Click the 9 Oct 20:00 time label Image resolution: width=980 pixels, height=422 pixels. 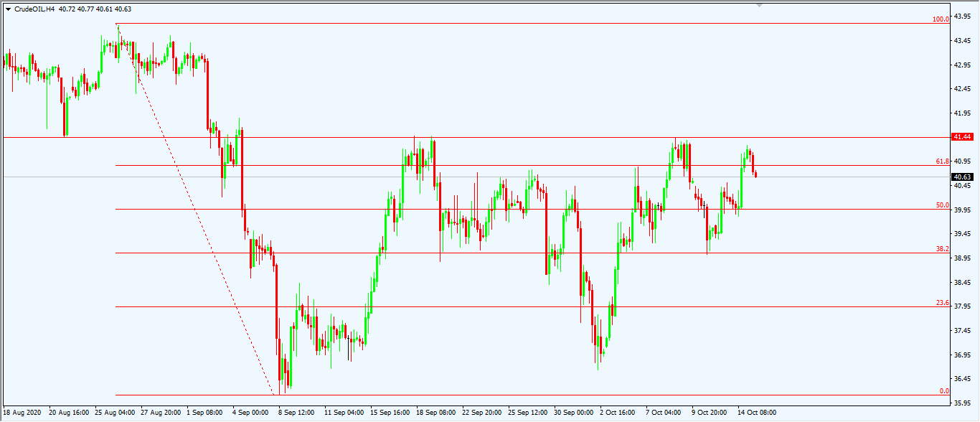click(710, 413)
